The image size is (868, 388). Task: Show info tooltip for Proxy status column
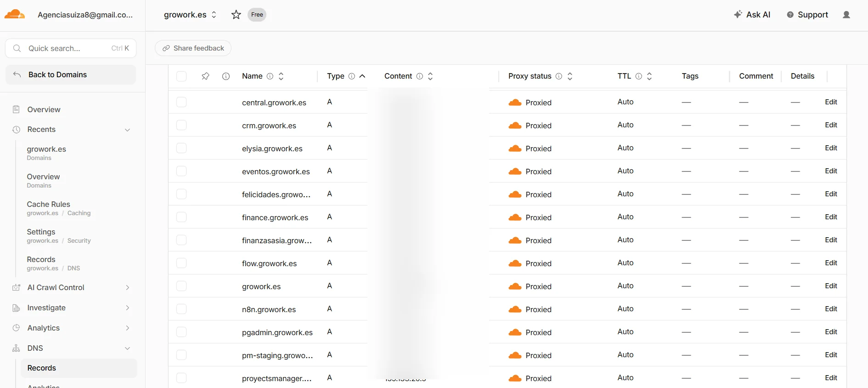coord(559,76)
